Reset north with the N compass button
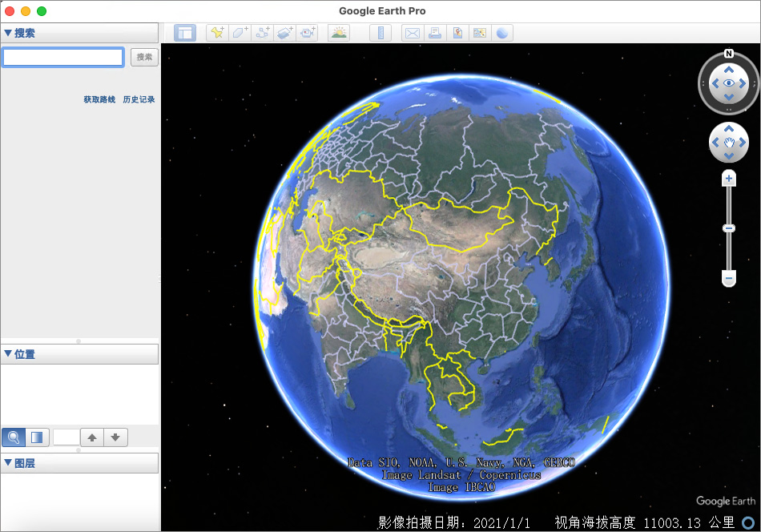 pos(728,54)
